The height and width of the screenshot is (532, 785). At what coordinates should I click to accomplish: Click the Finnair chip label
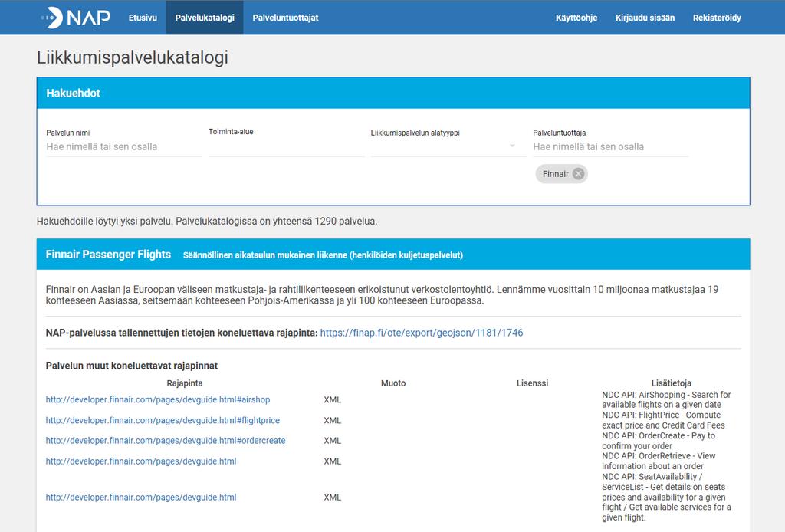[556, 174]
